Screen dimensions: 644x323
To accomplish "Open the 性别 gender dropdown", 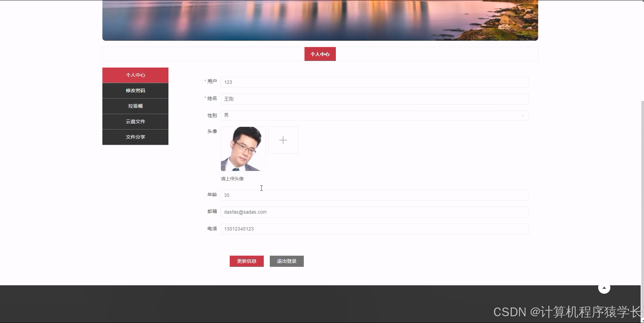I will click(374, 115).
